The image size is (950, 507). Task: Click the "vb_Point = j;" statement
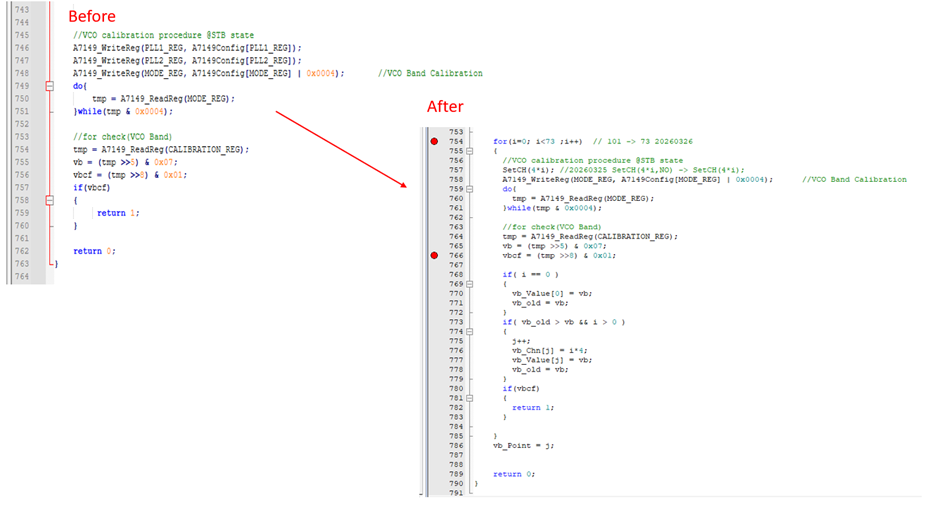tap(523, 445)
